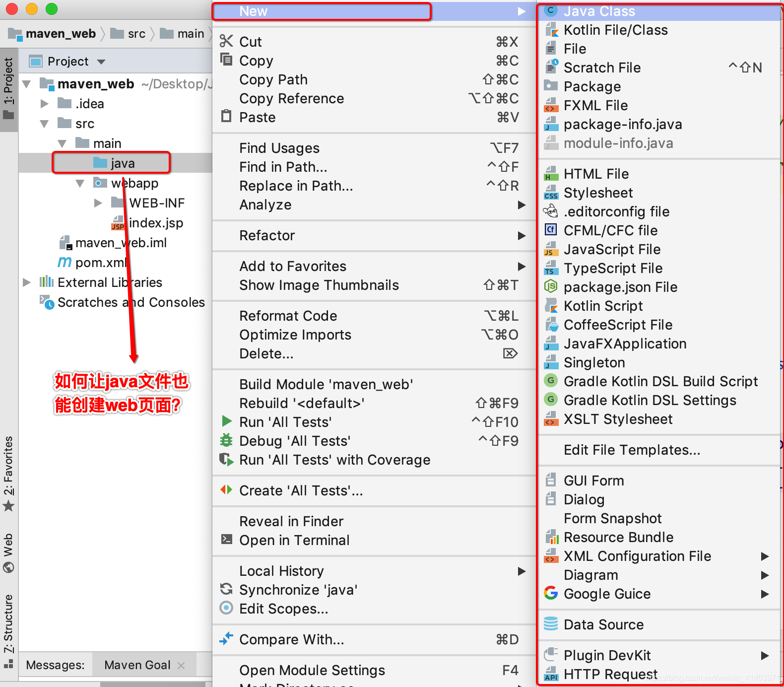Click the TypeScript File TS icon
This screenshot has height=687, width=784.
point(551,268)
